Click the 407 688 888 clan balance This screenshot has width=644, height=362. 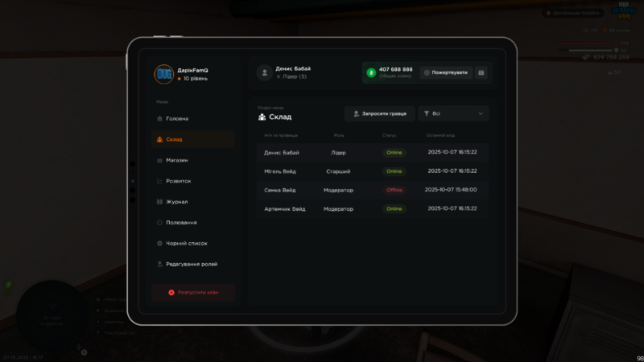click(x=395, y=69)
